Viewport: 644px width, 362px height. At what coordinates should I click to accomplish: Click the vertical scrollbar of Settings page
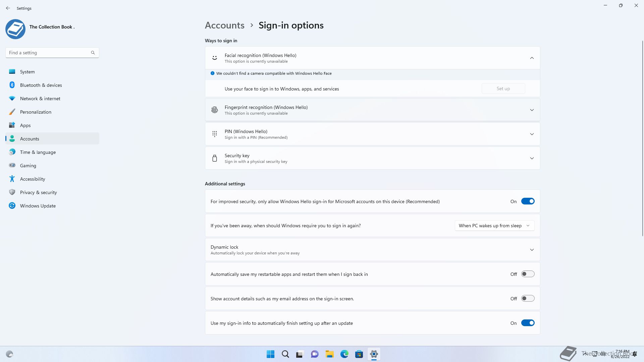point(642,138)
